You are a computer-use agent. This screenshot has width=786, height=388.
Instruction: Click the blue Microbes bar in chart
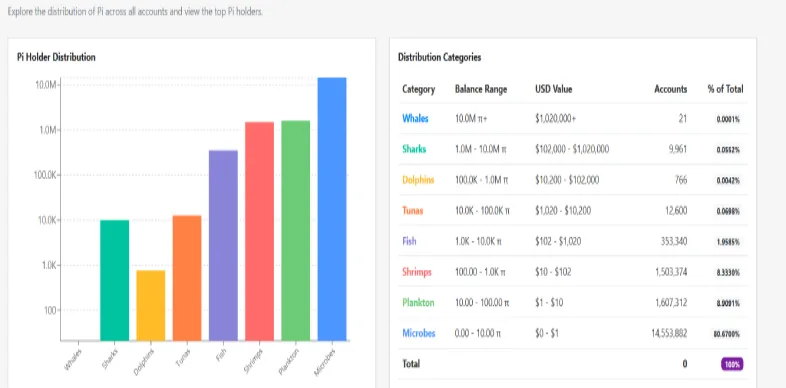[x=332, y=209]
